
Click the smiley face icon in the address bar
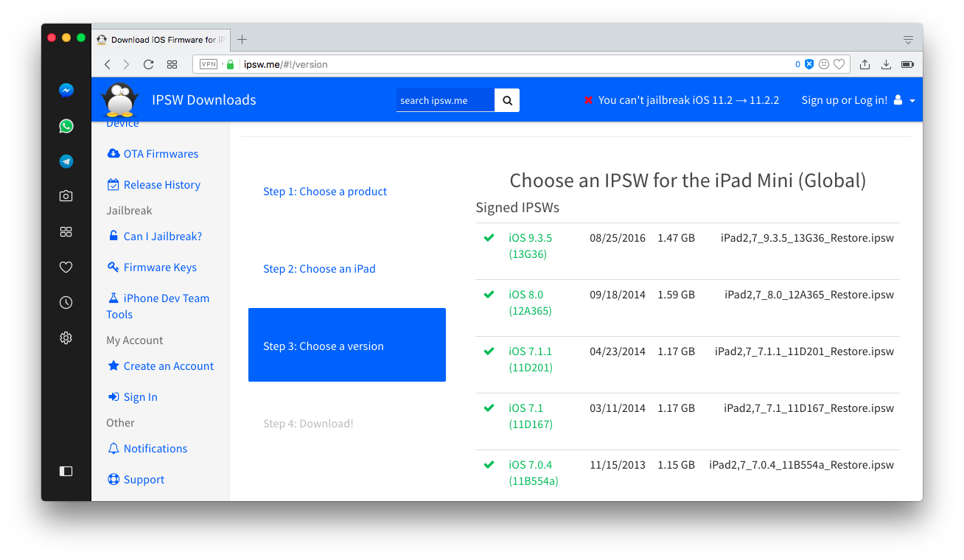coord(824,64)
